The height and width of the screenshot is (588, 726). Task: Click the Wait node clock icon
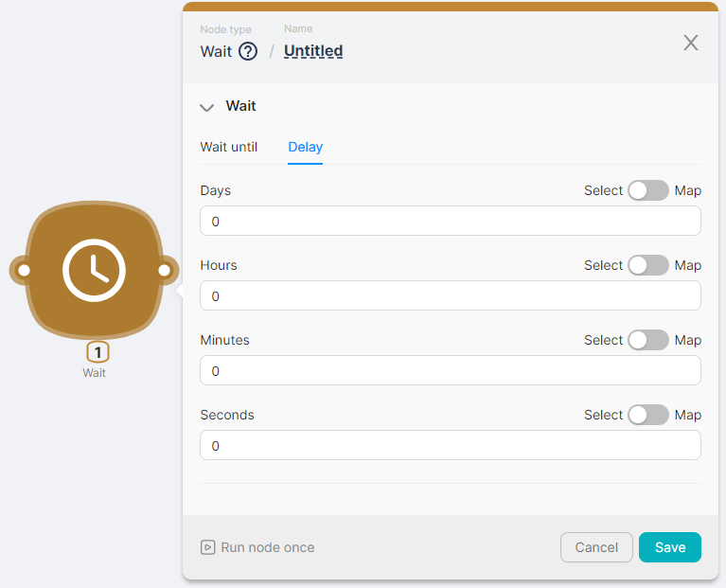coord(94,271)
